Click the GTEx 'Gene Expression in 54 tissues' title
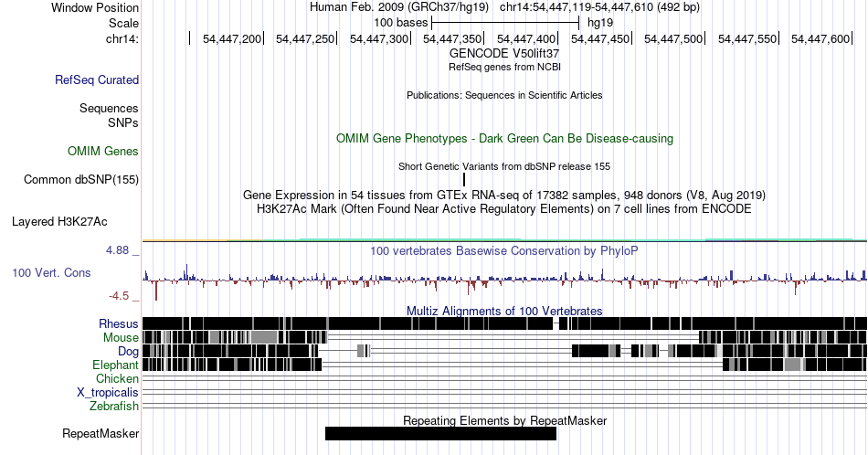 click(x=504, y=195)
